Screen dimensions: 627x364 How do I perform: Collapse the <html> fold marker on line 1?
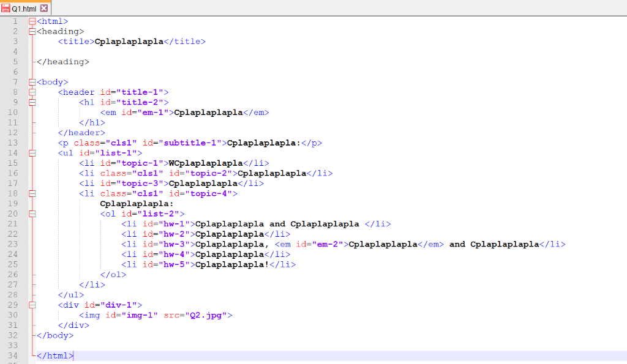[x=32, y=21]
